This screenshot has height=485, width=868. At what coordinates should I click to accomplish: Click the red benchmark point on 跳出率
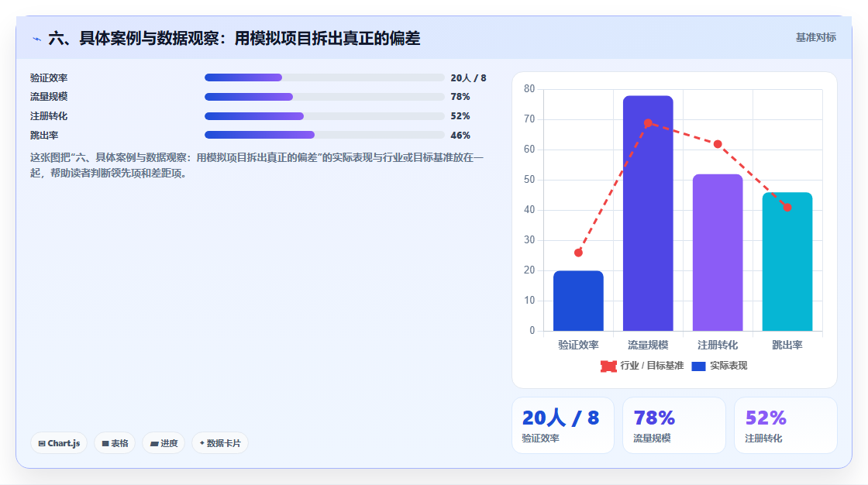[x=787, y=207]
